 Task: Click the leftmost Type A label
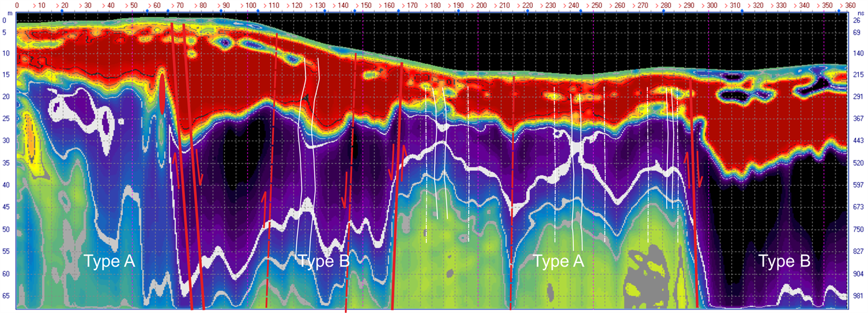coord(112,261)
